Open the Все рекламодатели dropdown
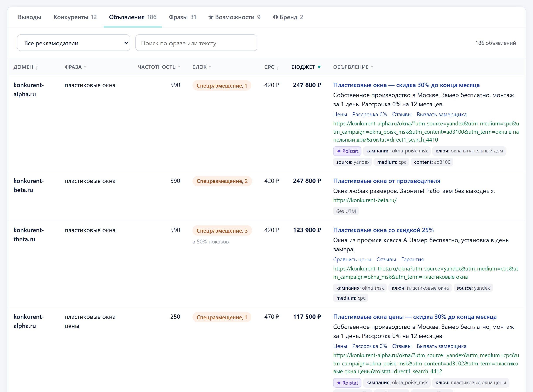The image size is (533, 392). (74, 43)
